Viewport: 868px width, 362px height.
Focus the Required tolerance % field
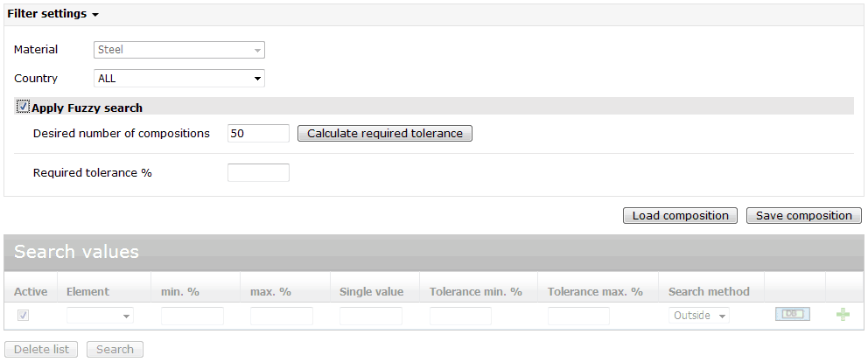(x=258, y=173)
